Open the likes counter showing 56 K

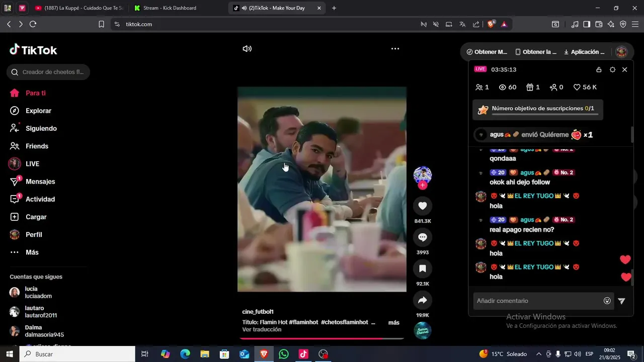point(585,87)
